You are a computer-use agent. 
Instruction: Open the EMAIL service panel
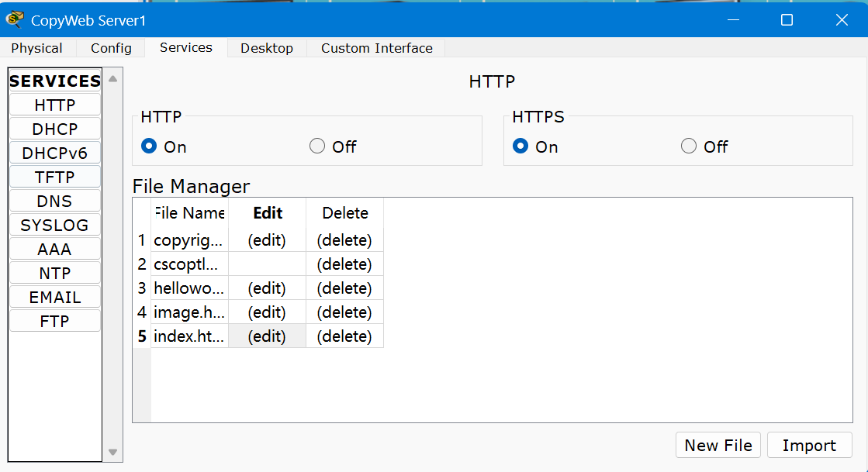coord(55,297)
